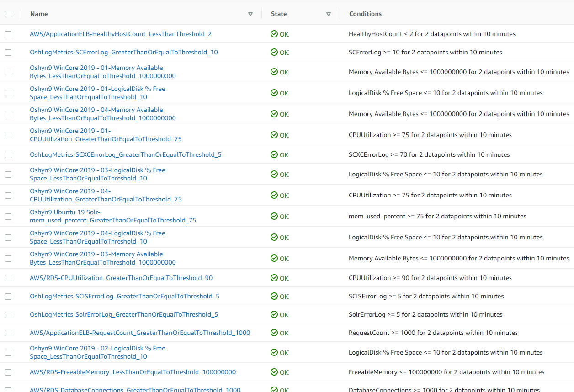This screenshot has height=392, width=574.
Task: Select the WinCore 01 CPUUtilization alarm checkbox
Action: (8, 135)
